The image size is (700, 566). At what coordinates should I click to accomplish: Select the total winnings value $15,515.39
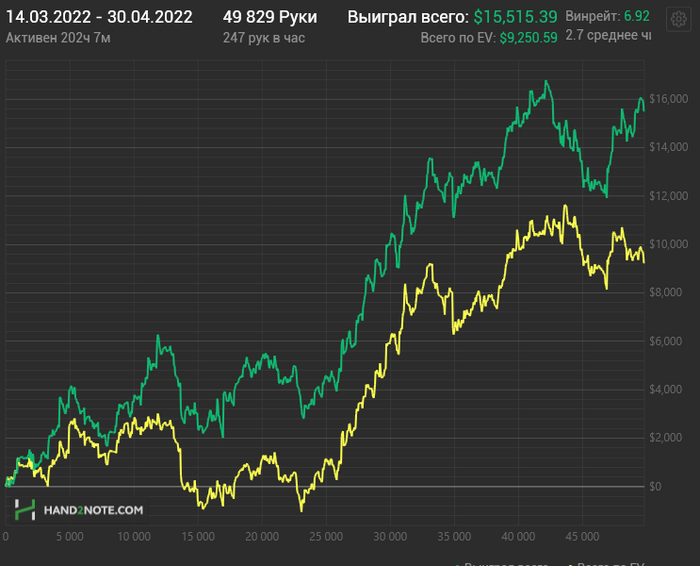515,17
